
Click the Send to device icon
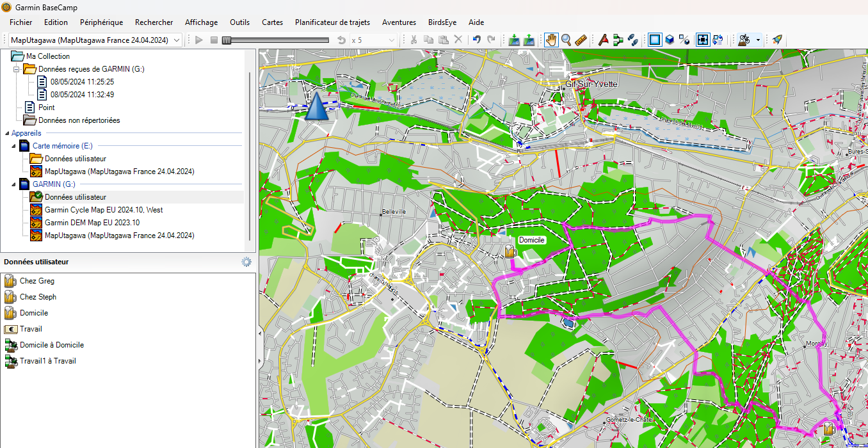tap(514, 40)
